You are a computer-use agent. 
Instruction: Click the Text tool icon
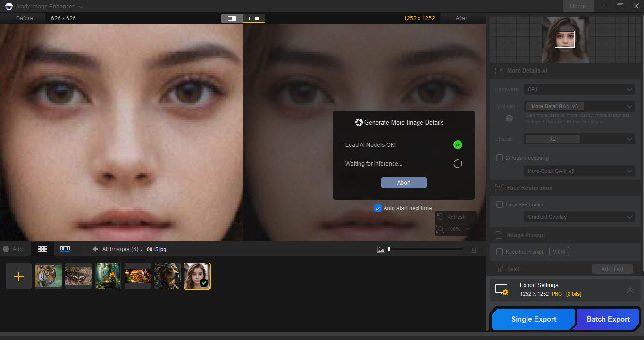point(500,269)
